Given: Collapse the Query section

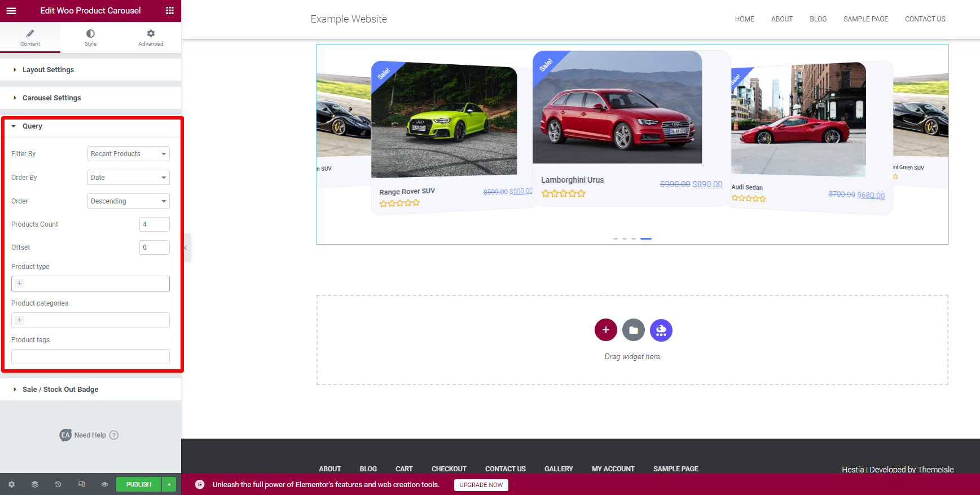Looking at the screenshot, I should (90, 126).
